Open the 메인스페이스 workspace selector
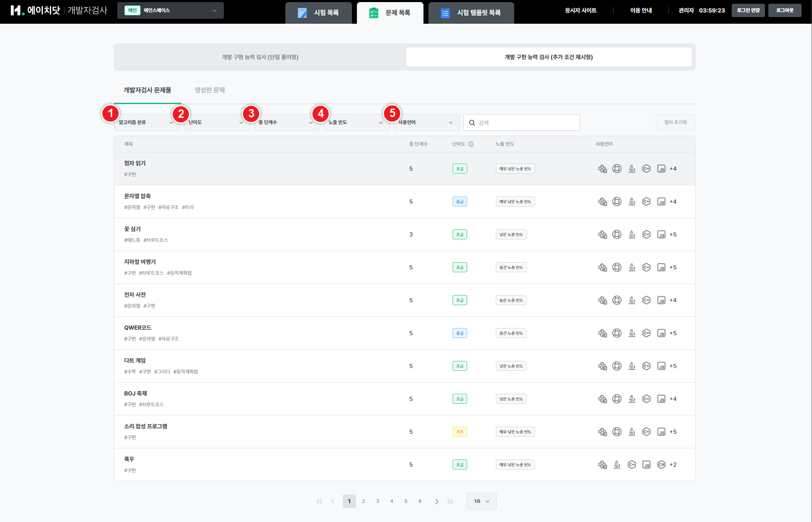The image size is (812, 522). (x=171, y=10)
